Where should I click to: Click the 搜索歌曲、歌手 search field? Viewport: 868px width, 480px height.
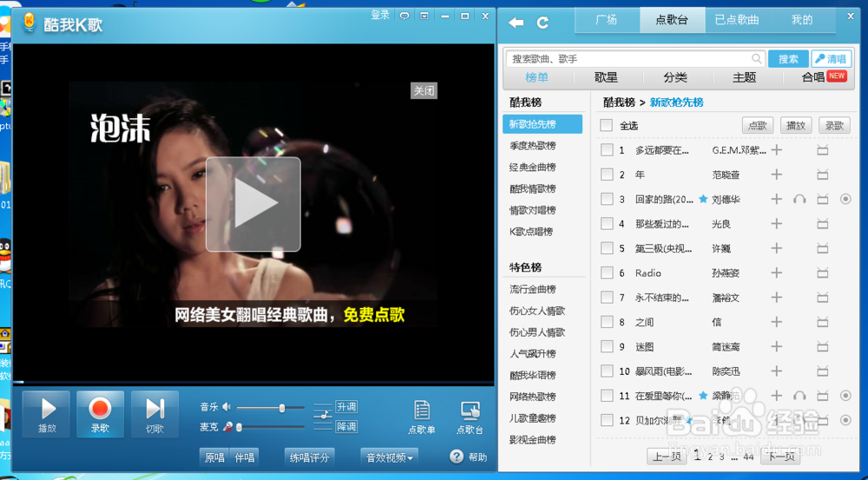click(635, 59)
